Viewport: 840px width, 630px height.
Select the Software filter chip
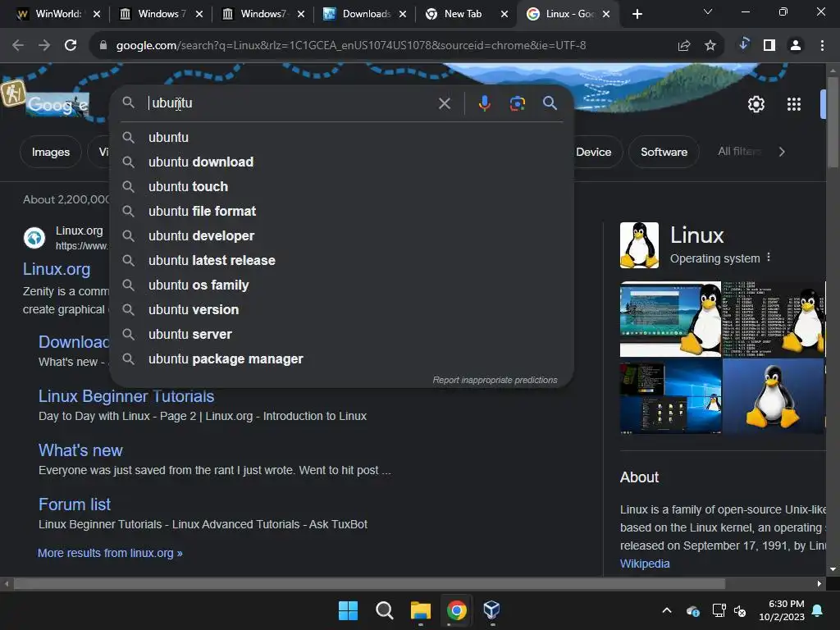664,152
